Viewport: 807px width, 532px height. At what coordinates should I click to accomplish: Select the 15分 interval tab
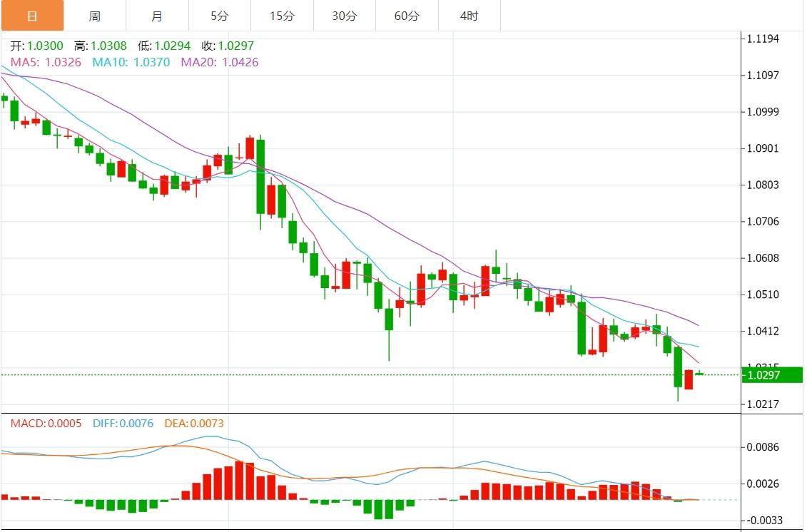pos(283,16)
